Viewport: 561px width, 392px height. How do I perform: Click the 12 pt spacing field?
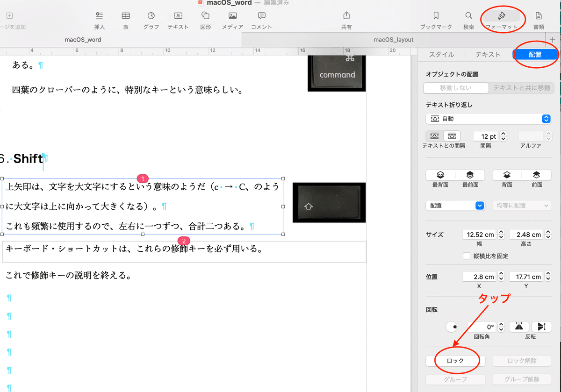(x=486, y=136)
